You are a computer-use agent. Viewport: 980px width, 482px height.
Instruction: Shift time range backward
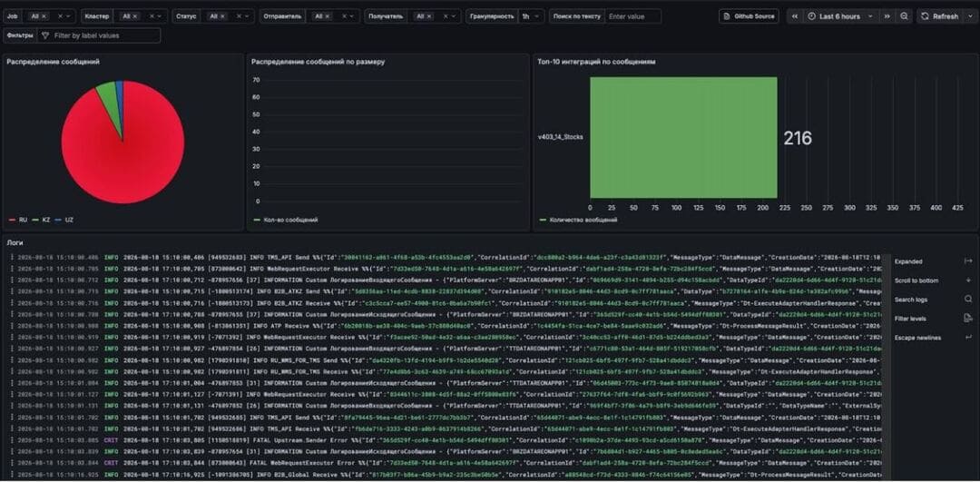pos(794,16)
